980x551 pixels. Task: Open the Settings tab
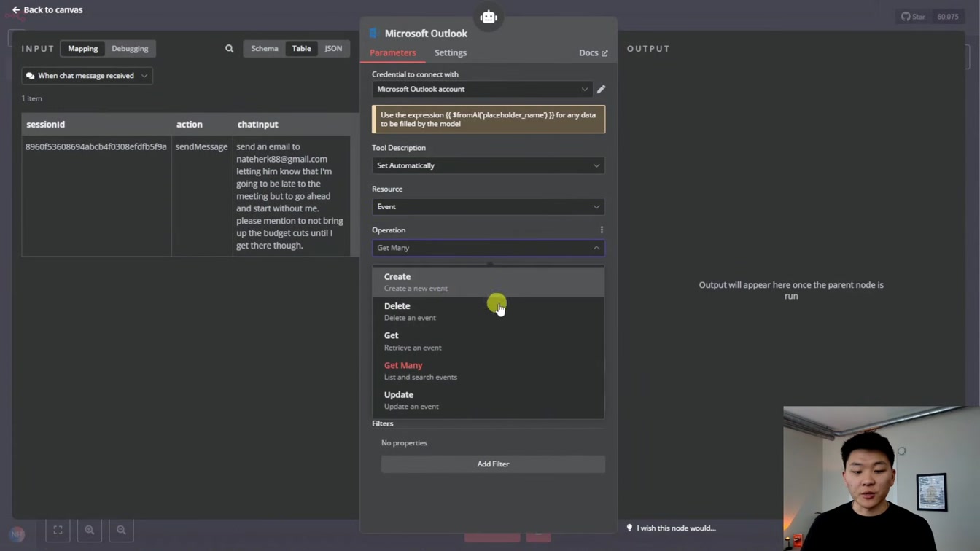[x=451, y=53]
